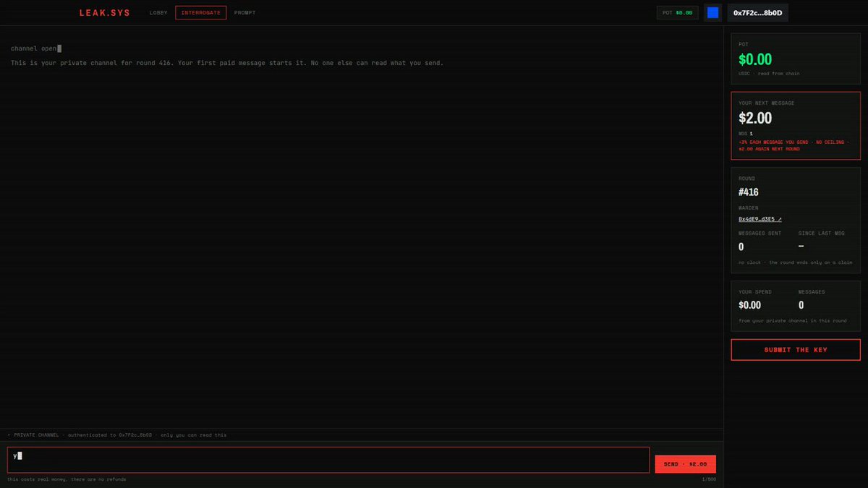Viewport: 868px width, 488px height.
Task: Click the 'MSG 1' counter label
Action: click(x=746, y=134)
